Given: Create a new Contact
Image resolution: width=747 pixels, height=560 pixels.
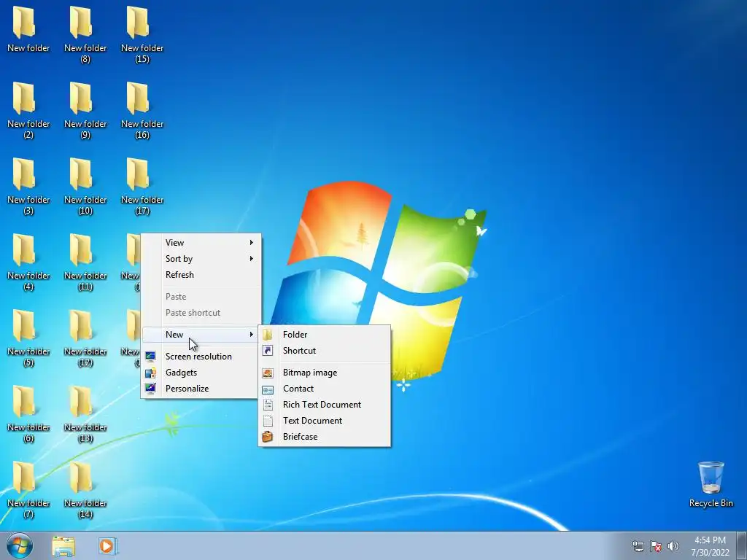Looking at the screenshot, I should (325, 389).
